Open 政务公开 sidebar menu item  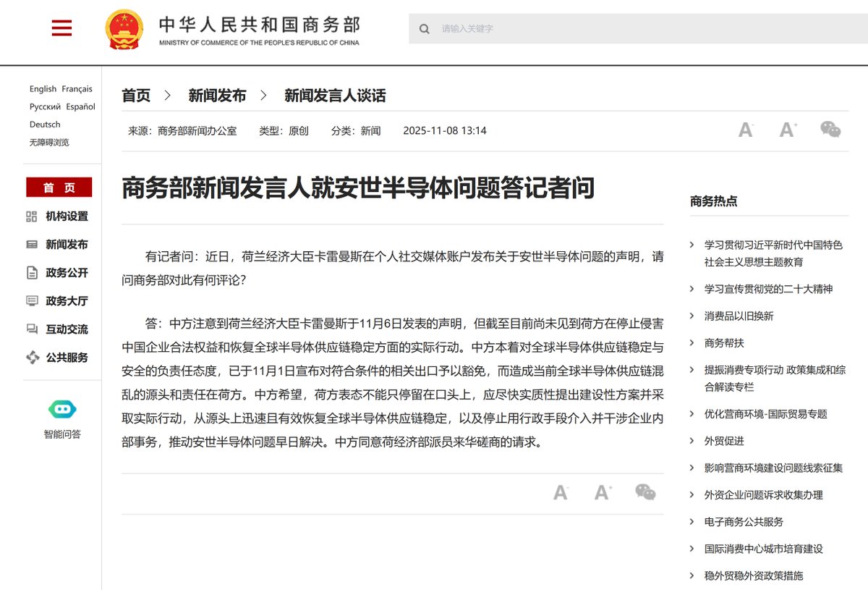67,273
